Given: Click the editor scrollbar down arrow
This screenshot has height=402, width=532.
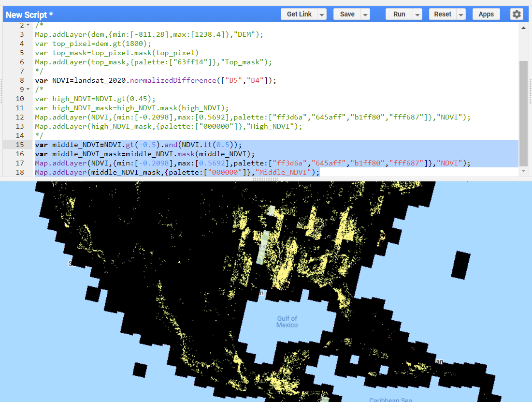Looking at the screenshot, I should coord(523,171).
